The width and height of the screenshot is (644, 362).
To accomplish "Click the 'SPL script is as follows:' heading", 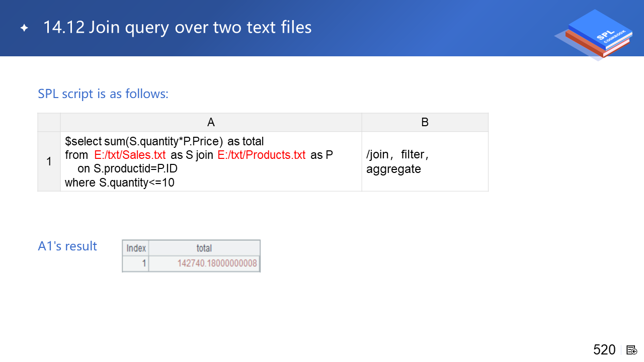I will [103, 94].
